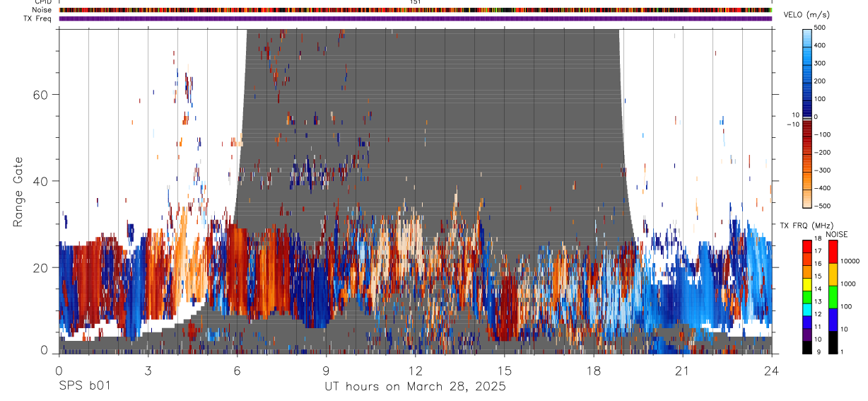This screenshot has width=868, height=401.
Task: Click the 'TX Freq' row label
Action: pos(37,18)
